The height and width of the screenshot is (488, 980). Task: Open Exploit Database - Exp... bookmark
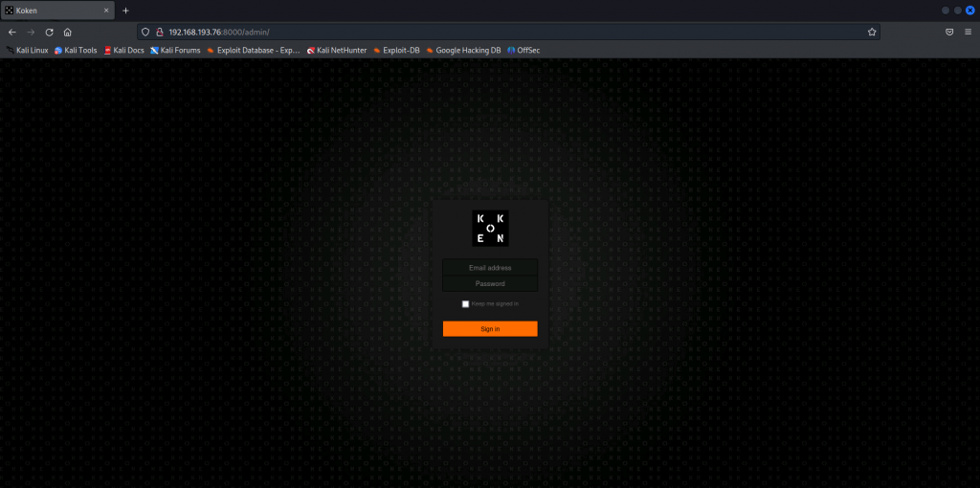(254, 51)
